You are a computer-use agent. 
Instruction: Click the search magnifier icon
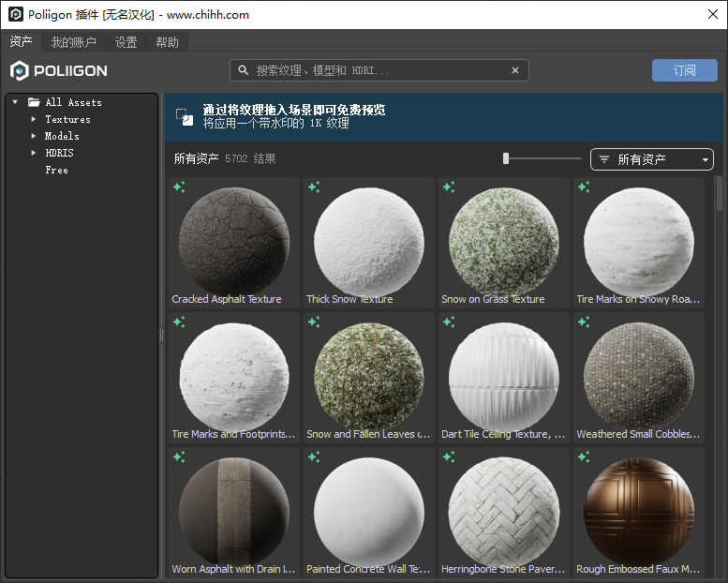pyautogui.click(x=244, y=70)
